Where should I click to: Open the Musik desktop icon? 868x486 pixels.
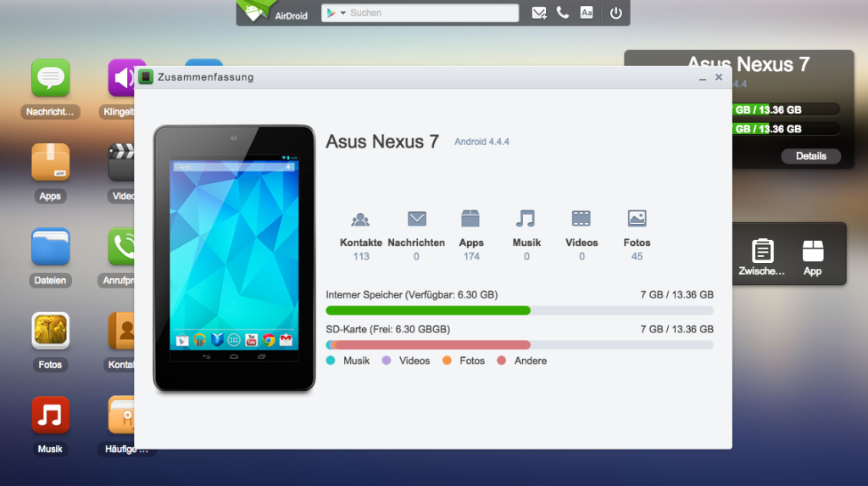(x=50, y=415)
